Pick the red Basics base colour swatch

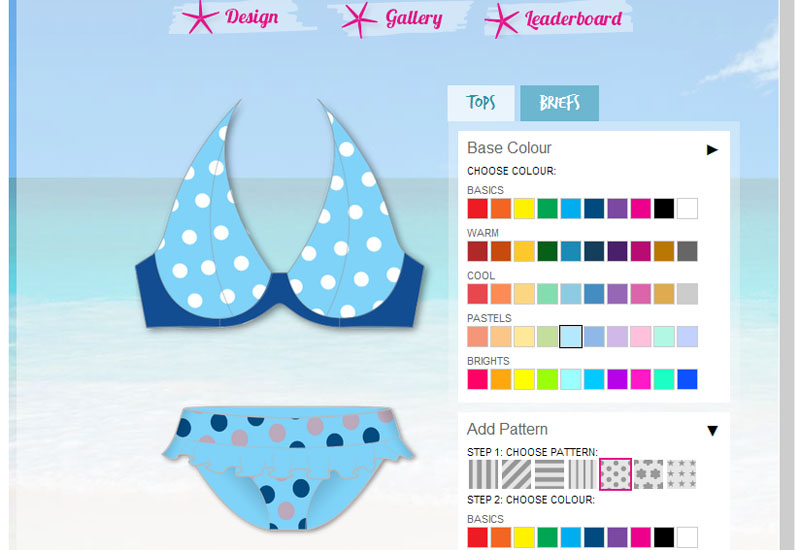click(478, 208)
